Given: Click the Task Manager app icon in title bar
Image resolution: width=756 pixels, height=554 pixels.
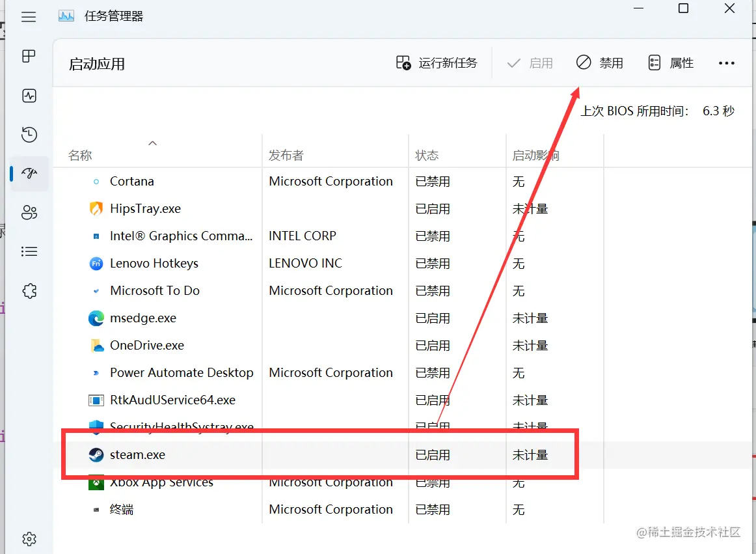Looking at the screenshot, I should pos(66,16).
